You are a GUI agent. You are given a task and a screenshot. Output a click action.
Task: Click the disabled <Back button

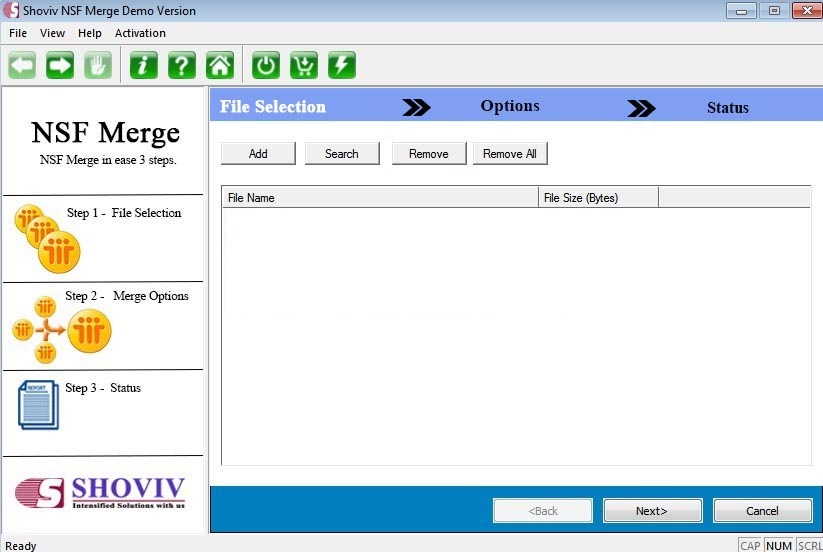pos(543,511)
